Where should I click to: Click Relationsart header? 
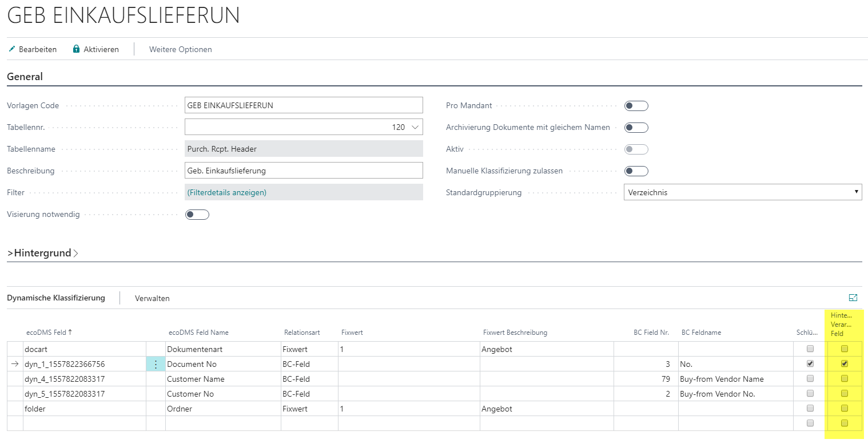pyautogui.click(x=302, y=333)
